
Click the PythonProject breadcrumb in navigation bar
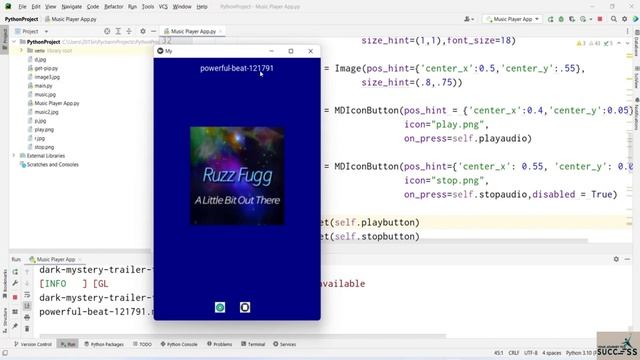pos(21,19)
